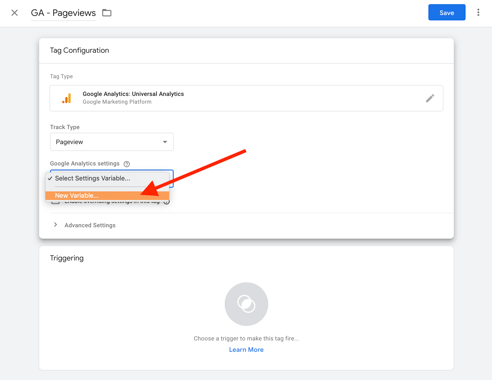Follow the Learn More link
Image resolution: width=492 pixels, height=380 pixels.
pos(246,349)
